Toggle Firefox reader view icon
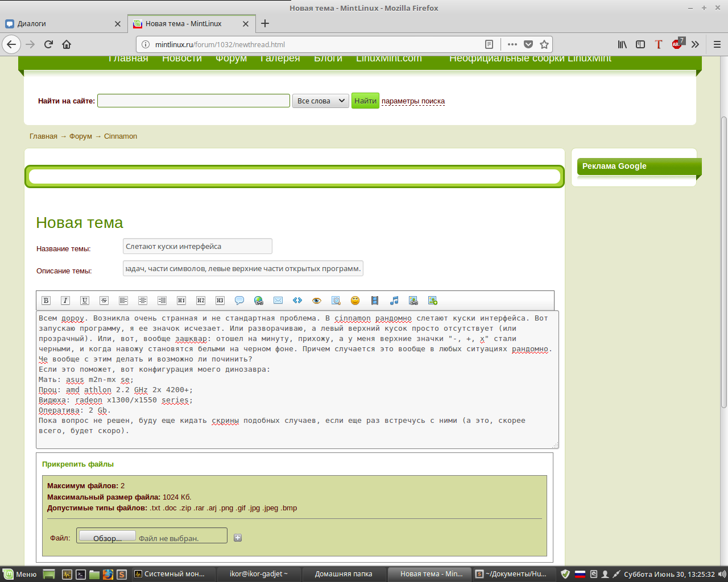The height and width of the screenshot is (582, 728). (489, 44)
